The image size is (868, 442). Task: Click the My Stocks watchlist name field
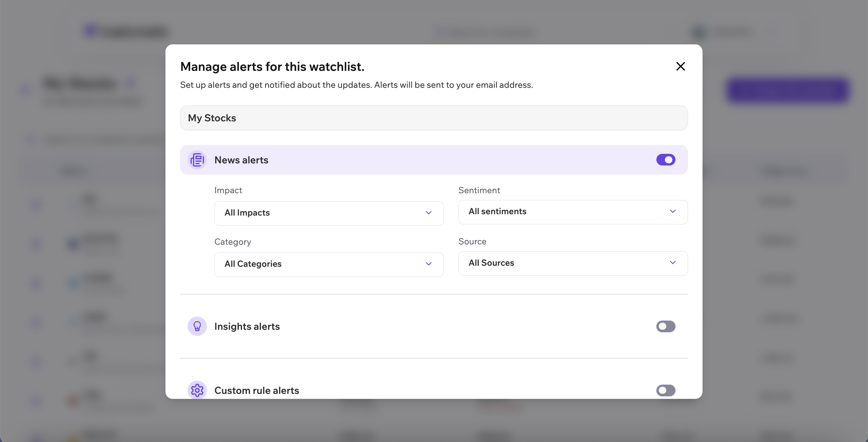pyautogui.click(x=434, y=118)
